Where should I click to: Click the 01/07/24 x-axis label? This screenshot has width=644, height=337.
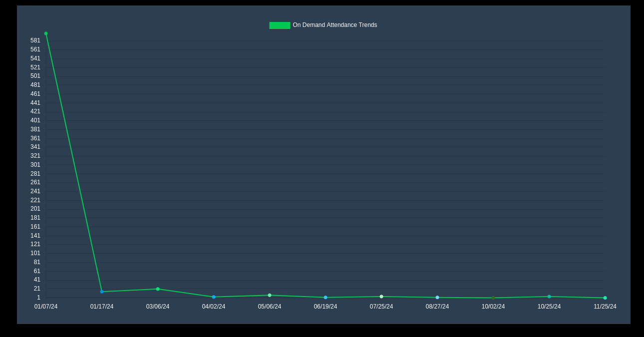[x=45, y=306]
